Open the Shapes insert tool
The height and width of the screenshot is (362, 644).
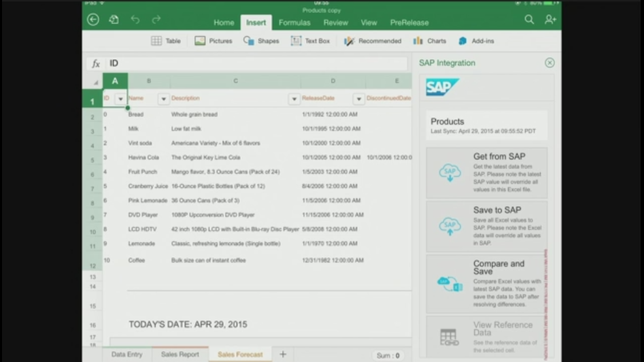[261, 41]
